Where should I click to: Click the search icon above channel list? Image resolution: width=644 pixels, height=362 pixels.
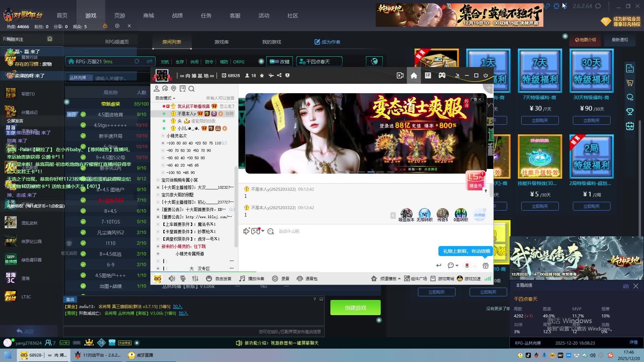click(x=192, y=89)
